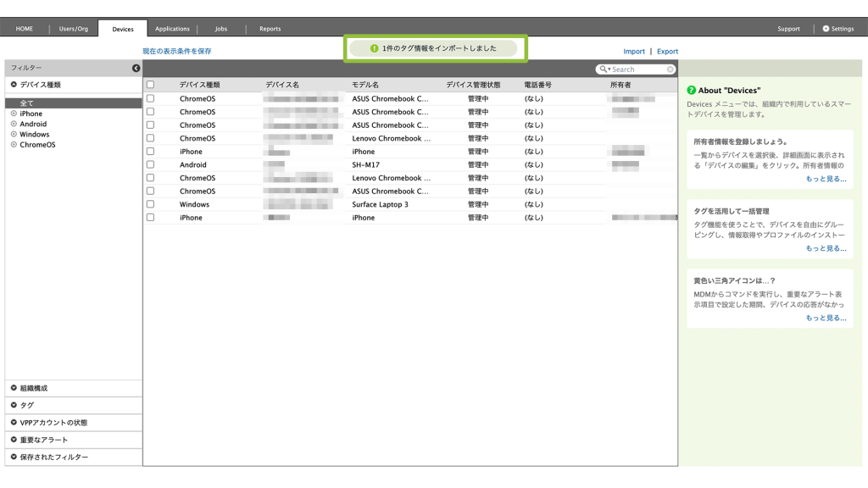This screenshot has width=868, height=488.
Task: Click the green notification alert icon
Action: [375, 48]
